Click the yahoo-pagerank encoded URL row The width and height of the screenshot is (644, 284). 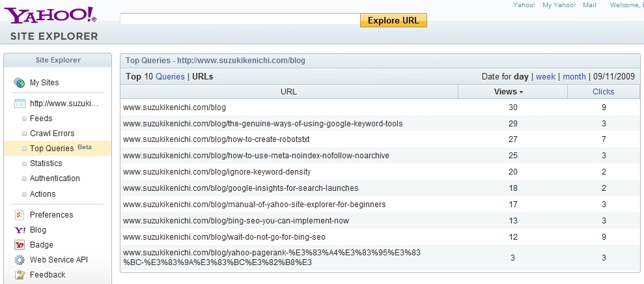coord(272,257)
